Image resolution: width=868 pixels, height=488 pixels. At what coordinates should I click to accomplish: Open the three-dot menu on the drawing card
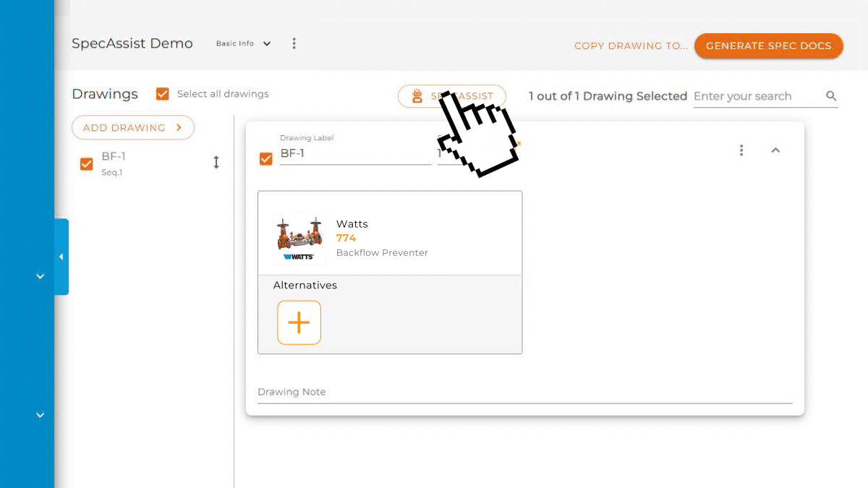pos(741,150)
